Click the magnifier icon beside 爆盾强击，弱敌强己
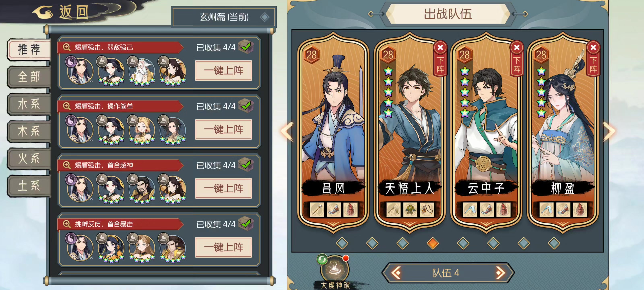Screen dimensions: 644x290 tap(67, 47)
